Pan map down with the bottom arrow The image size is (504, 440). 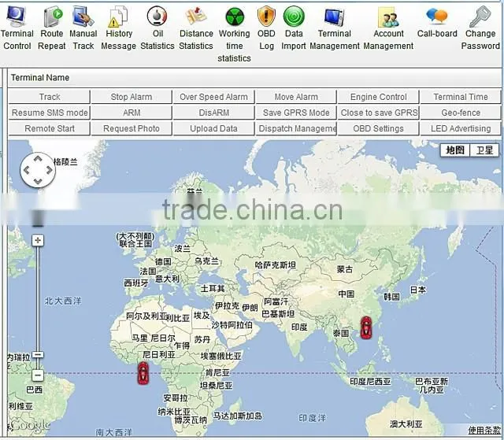pos(38,182)
